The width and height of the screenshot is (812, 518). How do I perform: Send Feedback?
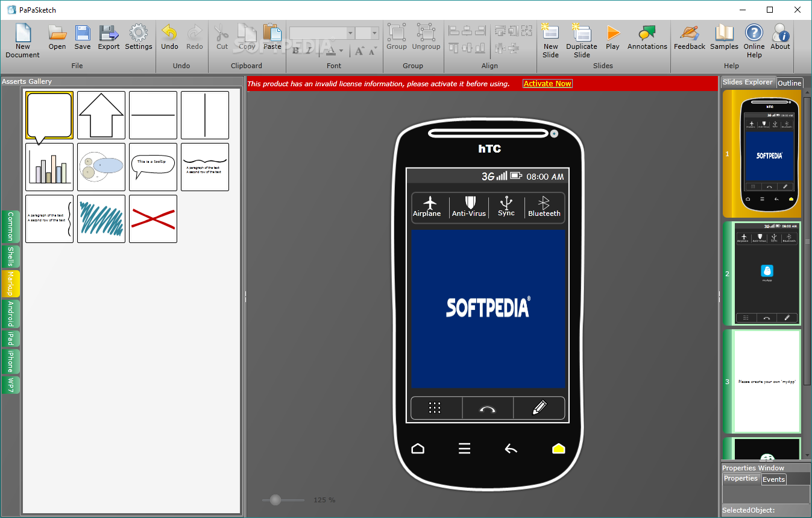[690, 37]
